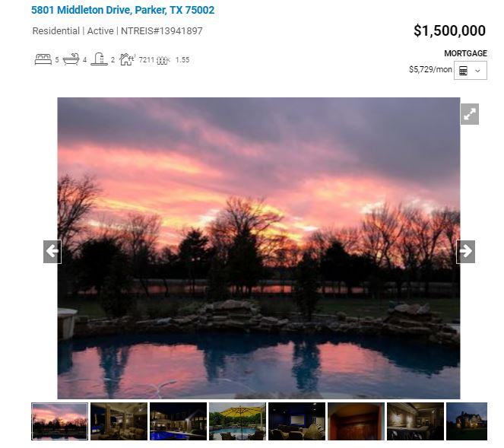Select the night pool house thumbnail
Screen dimensions: 504x448
tap(179, 421)
